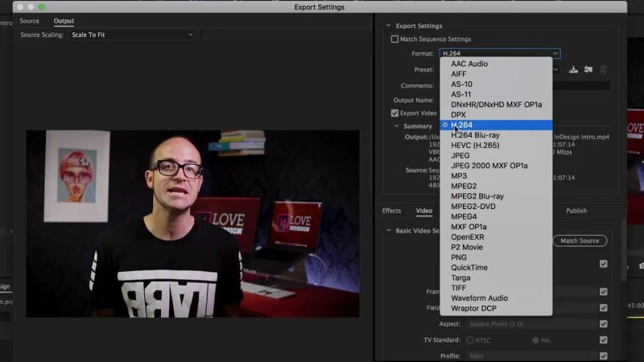Screen dimensions: 644x362
Task: Open the Publish tab
Action: (576, 211)
